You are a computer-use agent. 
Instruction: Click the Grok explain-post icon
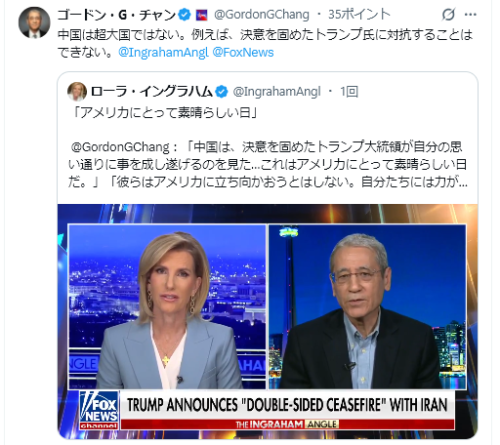[448, 15]
